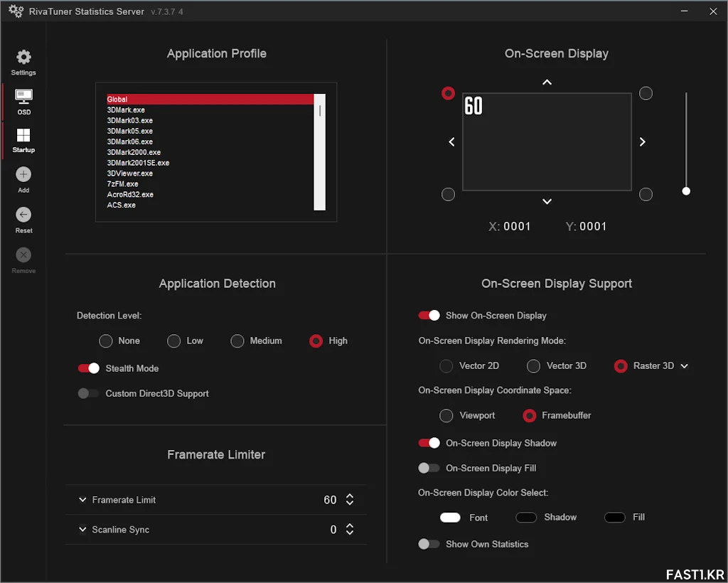This screenshot has width=728, height=583.
Task: Close the RivaTuner window
Action: click(x=713, y=11)
